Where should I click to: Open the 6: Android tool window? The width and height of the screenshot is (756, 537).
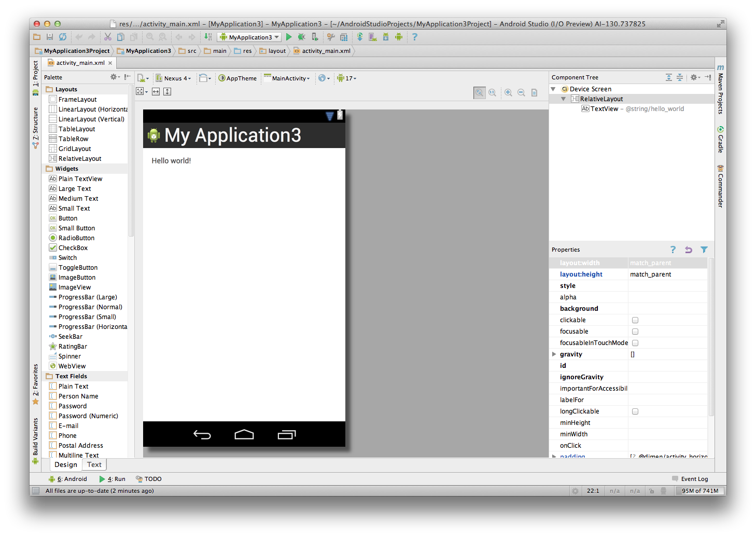click(68, 479)
